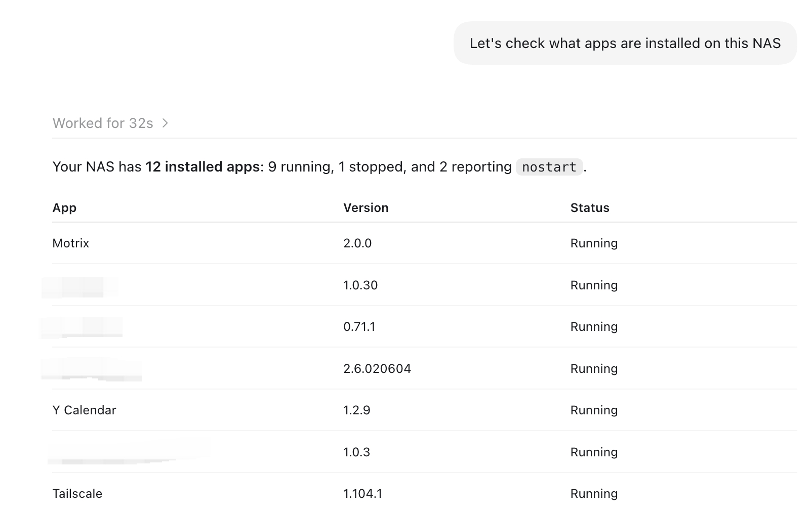Viewport: 812px width, 513px height.
Task: Select the Motrix app name cell
Action: pyautogui.click(x=71, y=243)
